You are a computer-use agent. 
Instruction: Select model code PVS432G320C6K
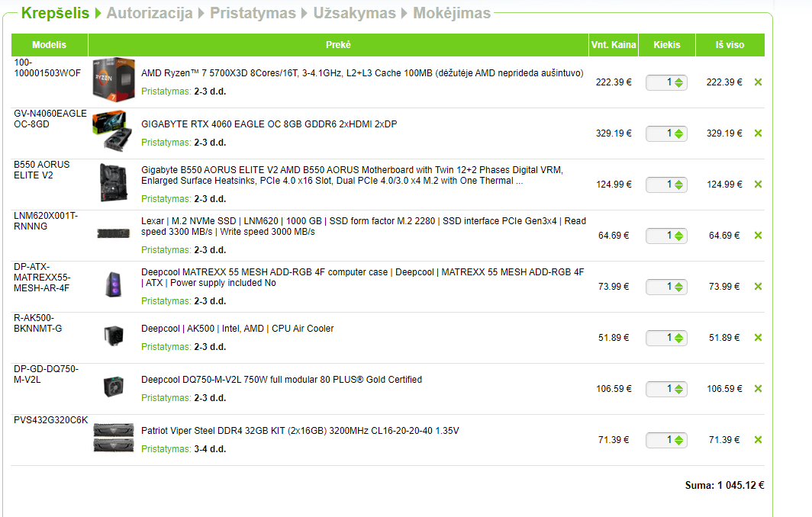tap(50, 420)
